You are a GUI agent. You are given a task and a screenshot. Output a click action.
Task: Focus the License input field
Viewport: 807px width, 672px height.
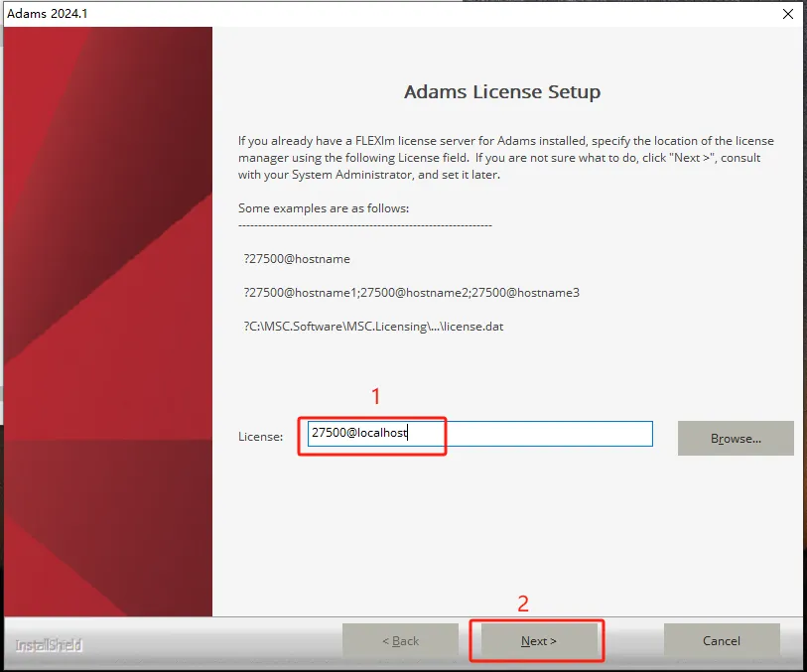click(480, 434)
